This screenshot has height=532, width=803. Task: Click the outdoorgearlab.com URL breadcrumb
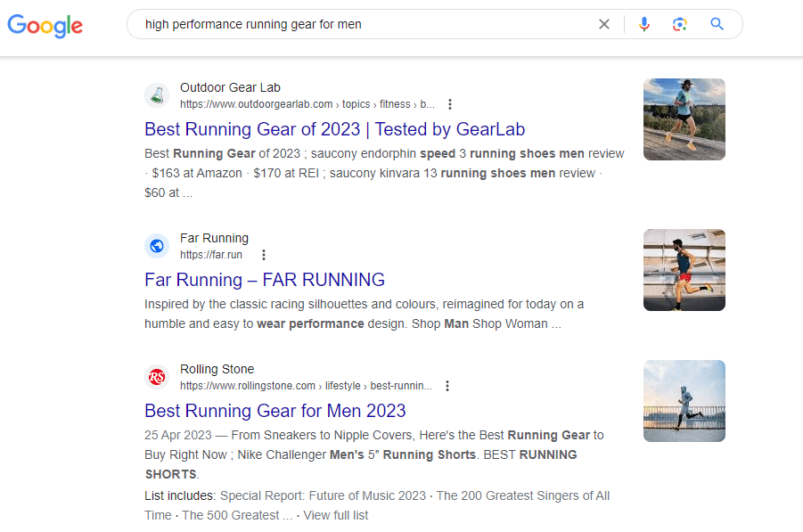click(x=307, y=104)
